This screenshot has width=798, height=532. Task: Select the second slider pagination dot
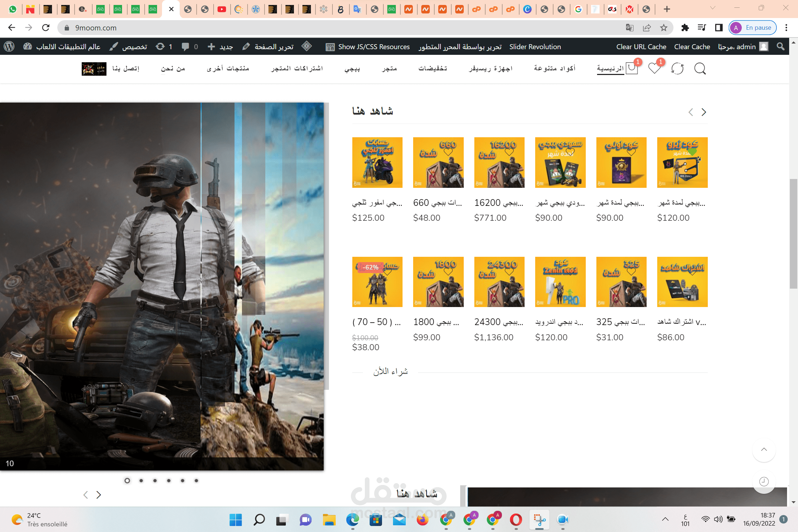click(x=141, y=480)
